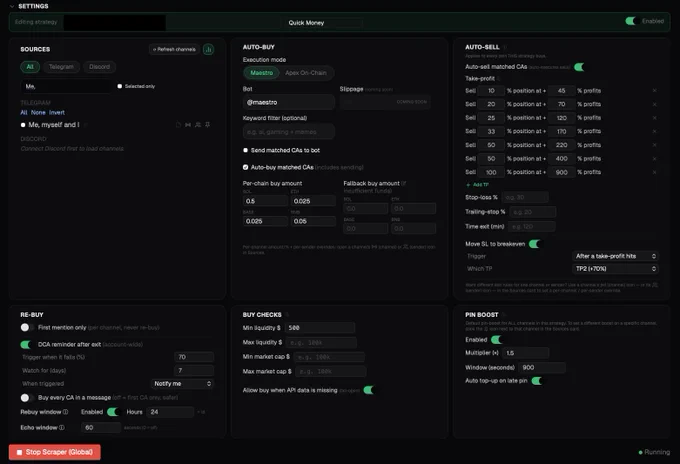680x464 pixels.
Task: Select the All sources filter tab
Action: click(x=30, y=67)
